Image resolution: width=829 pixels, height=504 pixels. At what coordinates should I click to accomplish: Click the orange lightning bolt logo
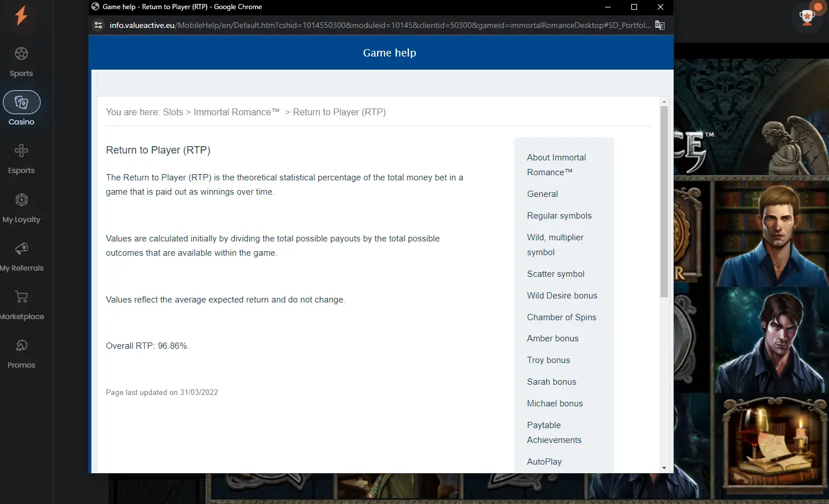pyautogui.click(x=21, y=15)
